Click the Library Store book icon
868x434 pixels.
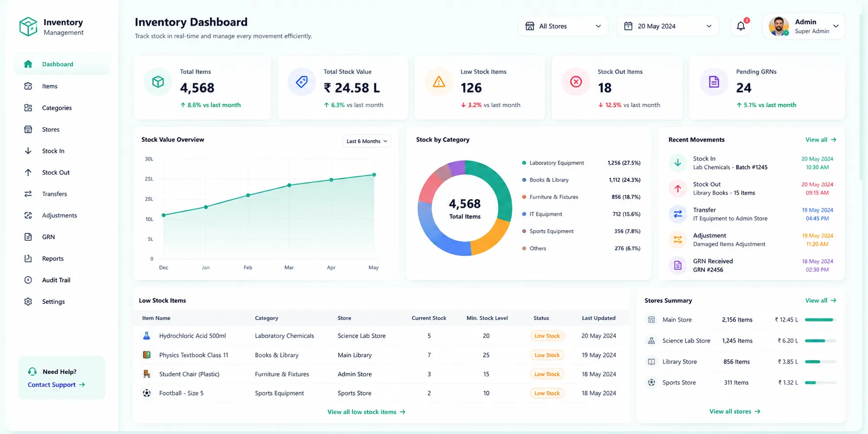click(651, 362)
